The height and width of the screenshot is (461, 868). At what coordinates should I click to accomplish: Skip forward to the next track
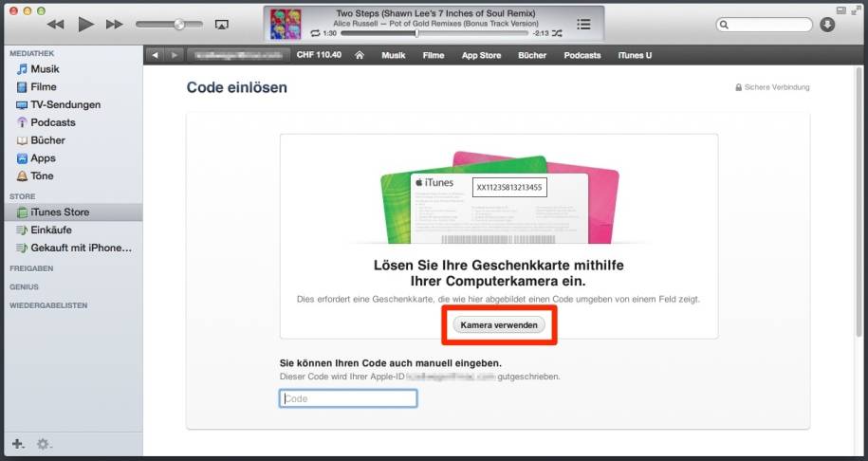115,25
